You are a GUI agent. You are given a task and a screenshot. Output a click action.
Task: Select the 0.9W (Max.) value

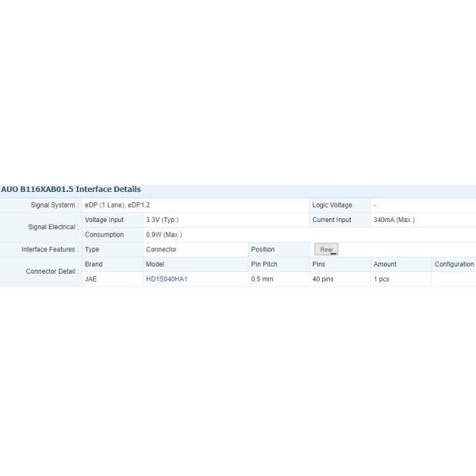point(164,235)
